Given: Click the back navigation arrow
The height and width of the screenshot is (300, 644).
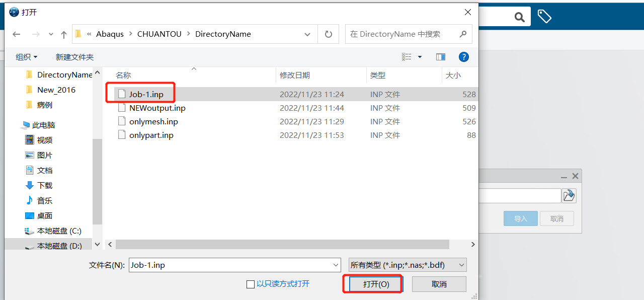Looking at the screenshot, I should click(16, 34).
